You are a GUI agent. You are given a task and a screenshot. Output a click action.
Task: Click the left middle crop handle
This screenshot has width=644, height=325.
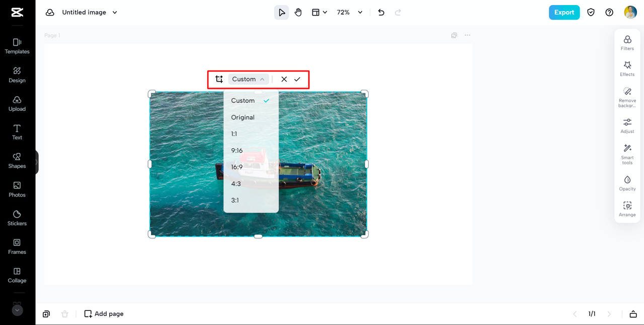[x=149, y=164]
